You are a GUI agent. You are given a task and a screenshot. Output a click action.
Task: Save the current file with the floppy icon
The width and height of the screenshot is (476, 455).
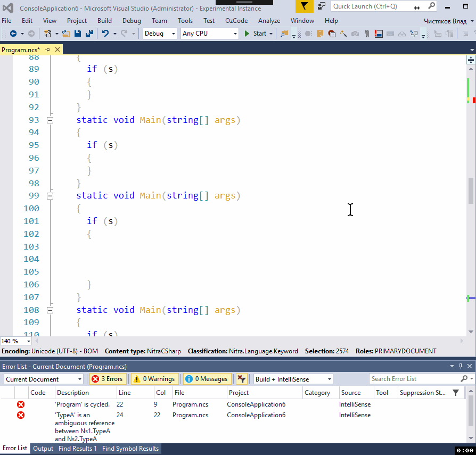coord(78,34)
